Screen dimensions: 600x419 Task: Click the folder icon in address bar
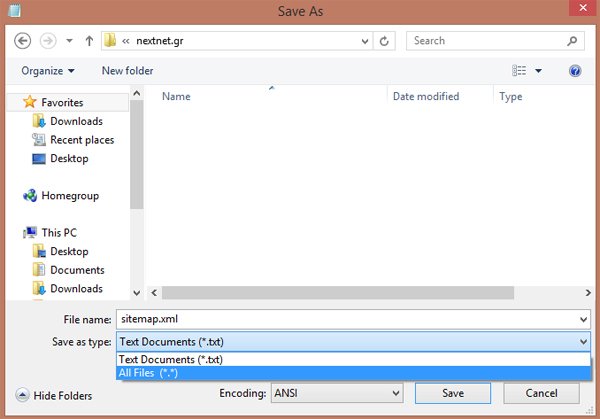click(110, 40)
